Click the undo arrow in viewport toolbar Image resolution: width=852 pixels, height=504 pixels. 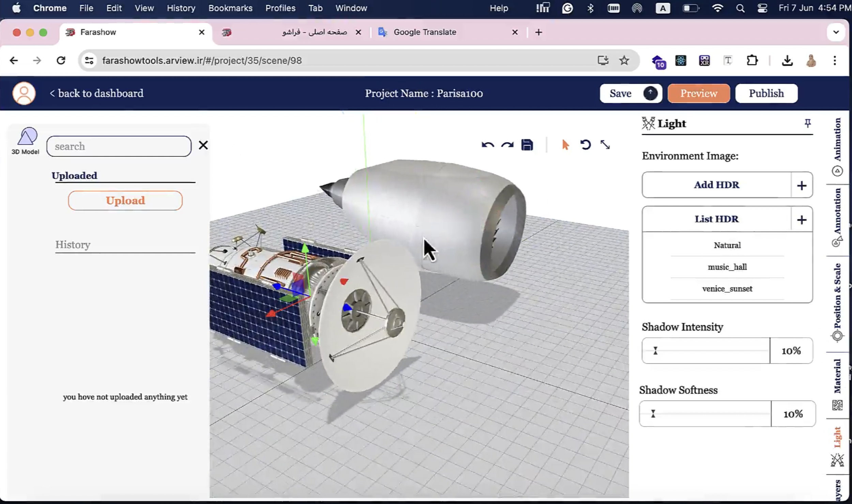pyautogui.click(x=488, y=145)
